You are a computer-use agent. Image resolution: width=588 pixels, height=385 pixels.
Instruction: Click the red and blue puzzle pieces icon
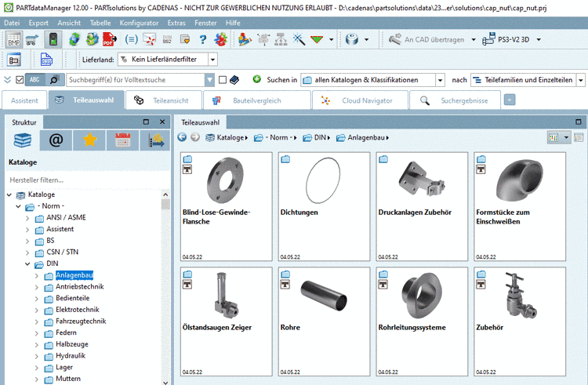pyautogui.click(x=221, y=39)
